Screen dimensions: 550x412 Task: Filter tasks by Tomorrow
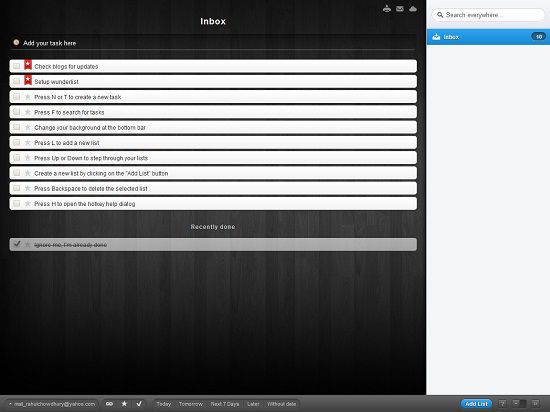(x=191, y=404)
